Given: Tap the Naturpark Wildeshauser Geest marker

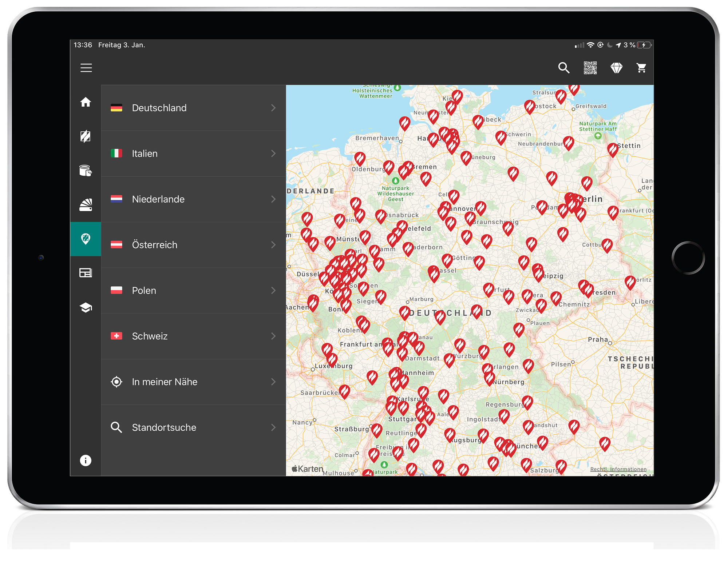Looking at the screenshot, I should click(396, 180).
